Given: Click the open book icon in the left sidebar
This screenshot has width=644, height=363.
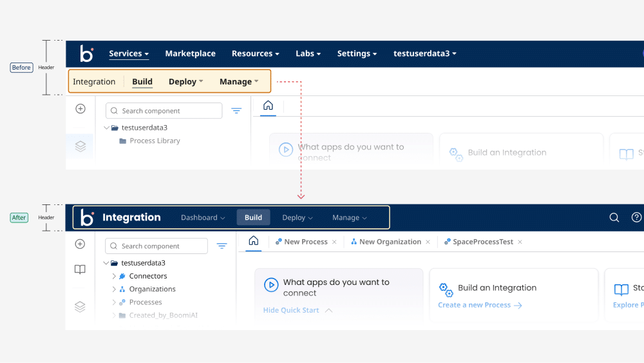Looking at the screenshot, I should (80, 270).
